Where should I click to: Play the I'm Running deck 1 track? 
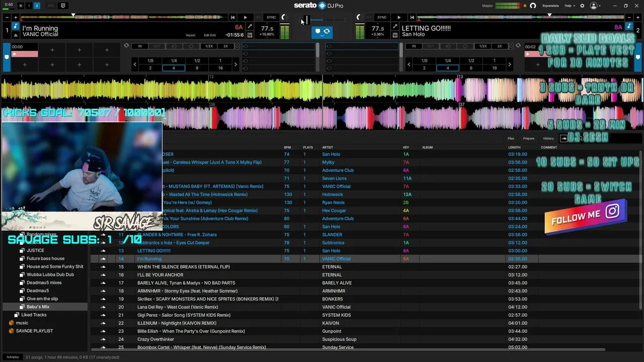(x=245, y=18)
